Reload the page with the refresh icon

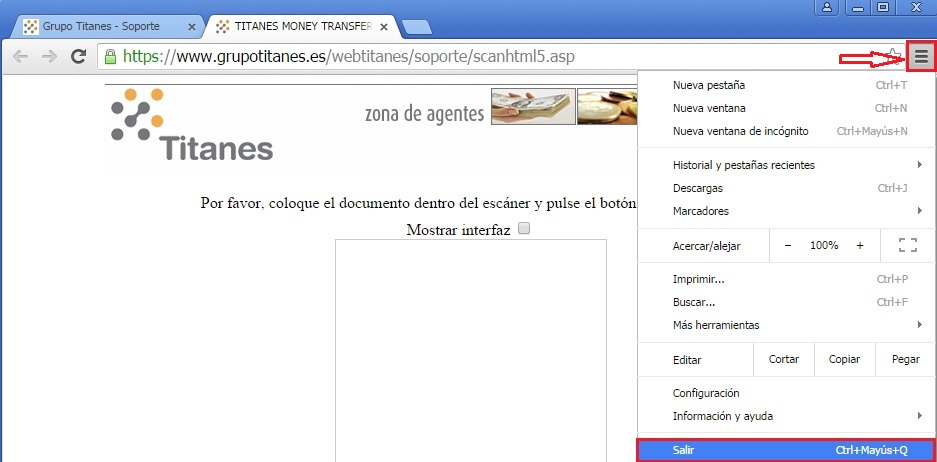(x=78, y=57)
